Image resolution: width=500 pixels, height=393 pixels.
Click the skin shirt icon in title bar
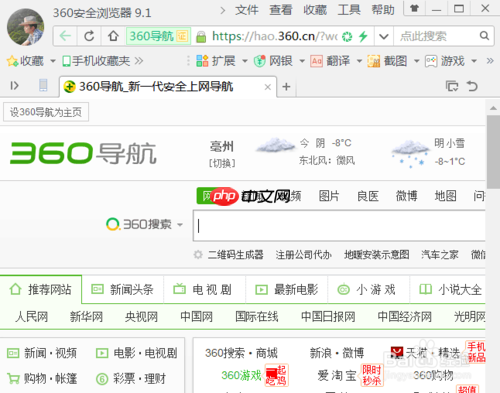click(x=414, y=8)
